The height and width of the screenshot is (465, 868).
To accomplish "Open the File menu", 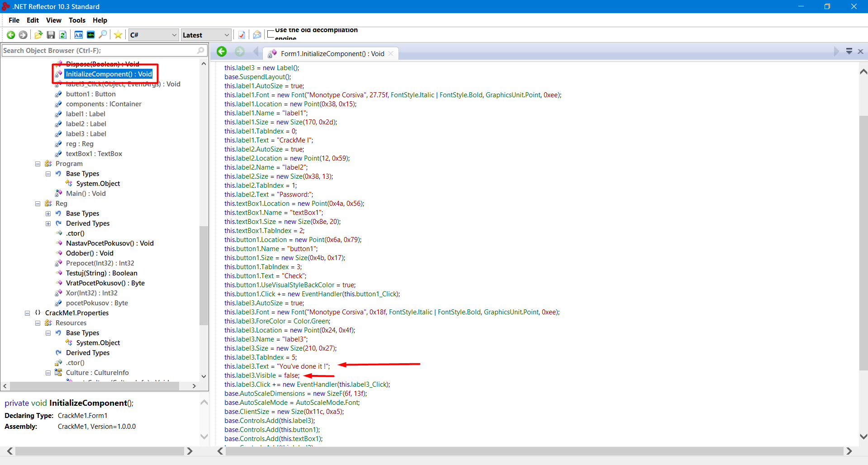I will coord(14,20).
